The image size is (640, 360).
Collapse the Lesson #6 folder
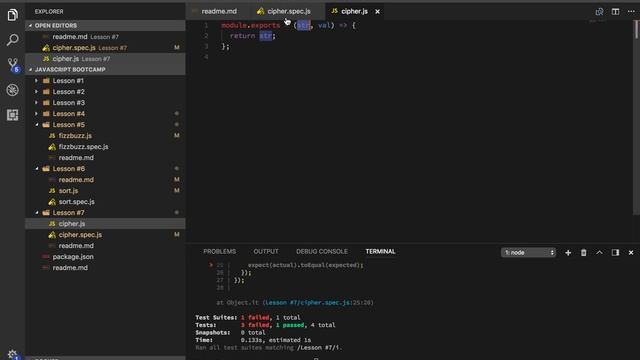coord(105,169)
